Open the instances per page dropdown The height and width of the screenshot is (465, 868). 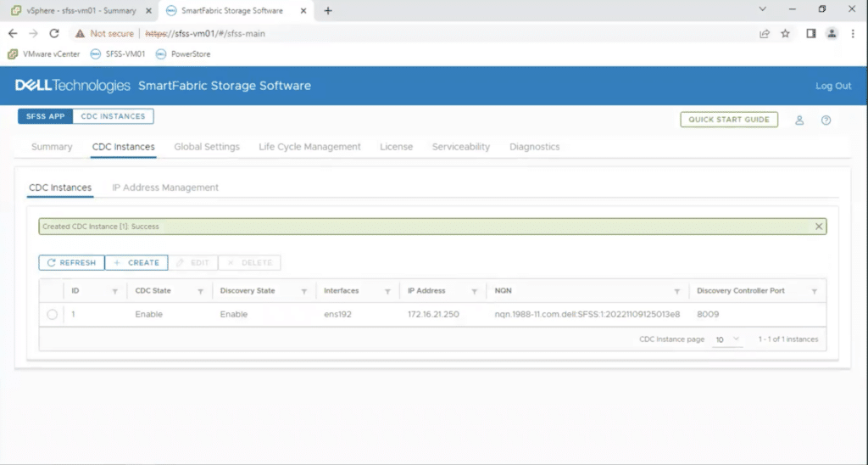(x=726, y=339)
